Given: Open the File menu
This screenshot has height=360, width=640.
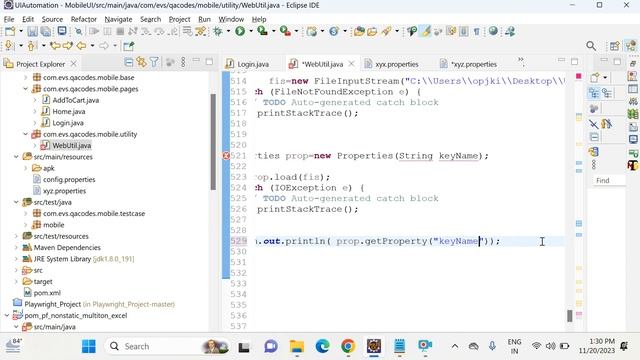Looking at the screenshot, I should [9, 19].
